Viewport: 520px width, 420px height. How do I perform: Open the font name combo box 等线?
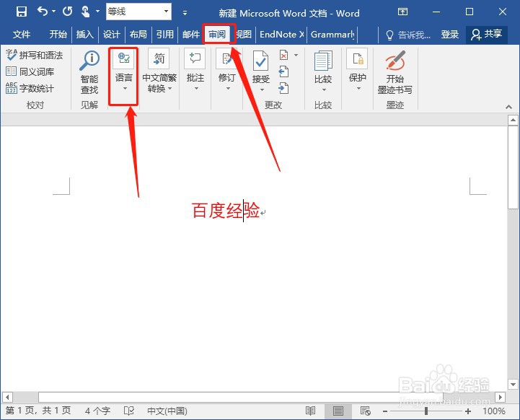[x=138, y=12]
